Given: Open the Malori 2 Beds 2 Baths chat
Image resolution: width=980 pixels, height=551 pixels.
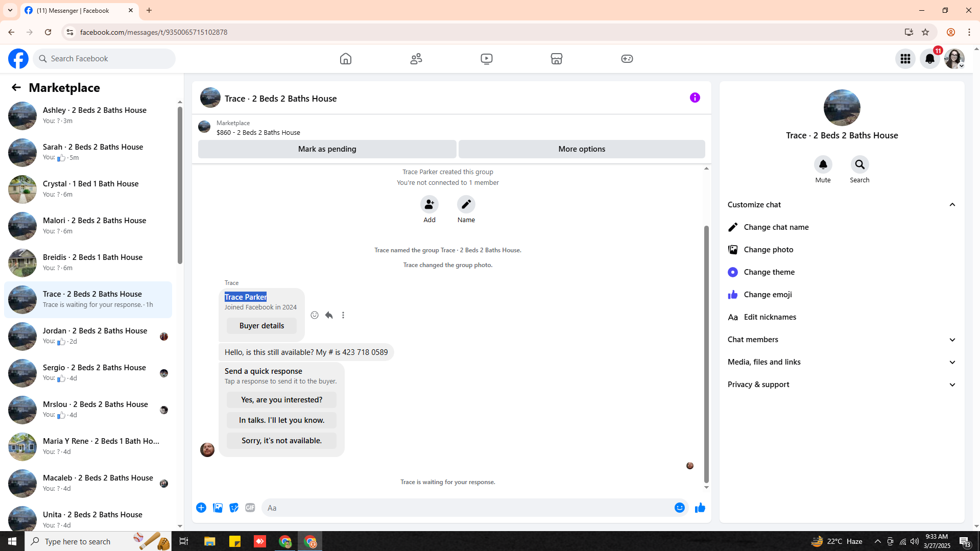Looking at the screenshot, I should (88, 226).
